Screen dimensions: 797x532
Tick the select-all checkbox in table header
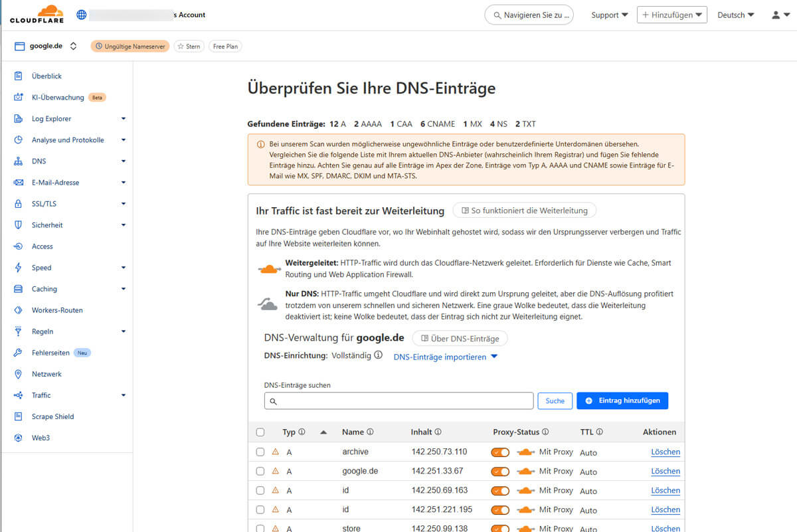[260, 432]
